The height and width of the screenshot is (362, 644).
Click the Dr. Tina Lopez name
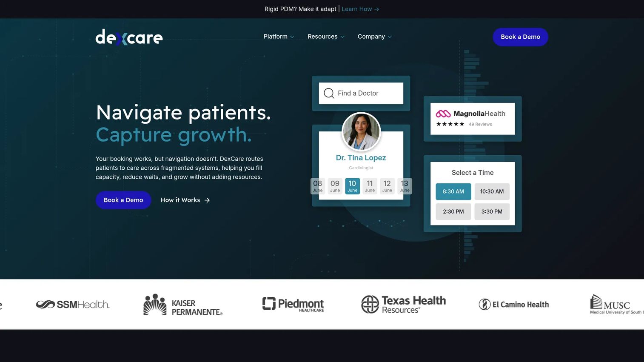click(361, 158)
